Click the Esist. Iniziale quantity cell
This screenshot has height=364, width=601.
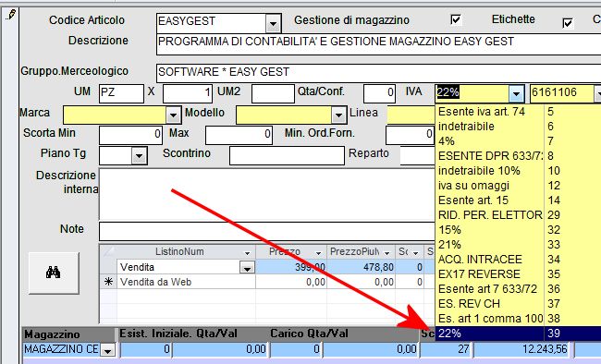(146, 349)
